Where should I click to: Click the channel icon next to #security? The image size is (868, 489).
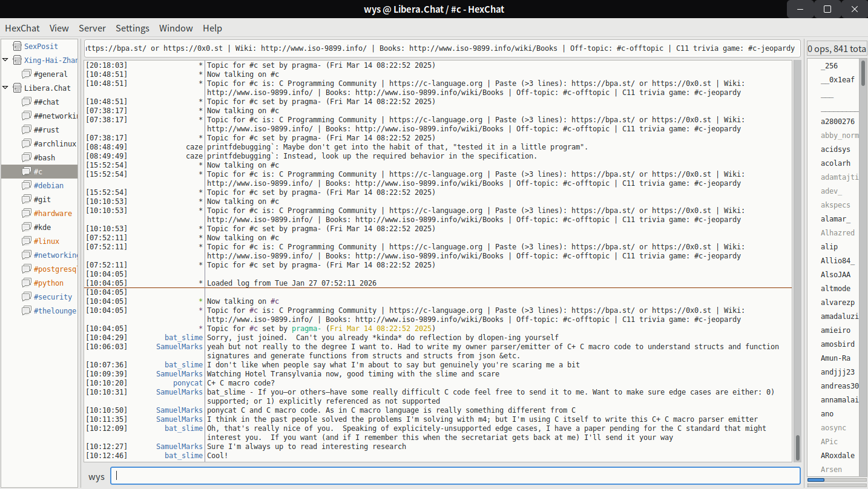[26, 297]
